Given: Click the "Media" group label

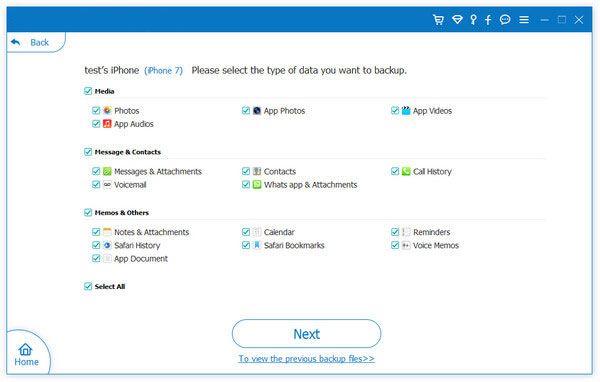Looking at the screenshot, I should [104, 91].
